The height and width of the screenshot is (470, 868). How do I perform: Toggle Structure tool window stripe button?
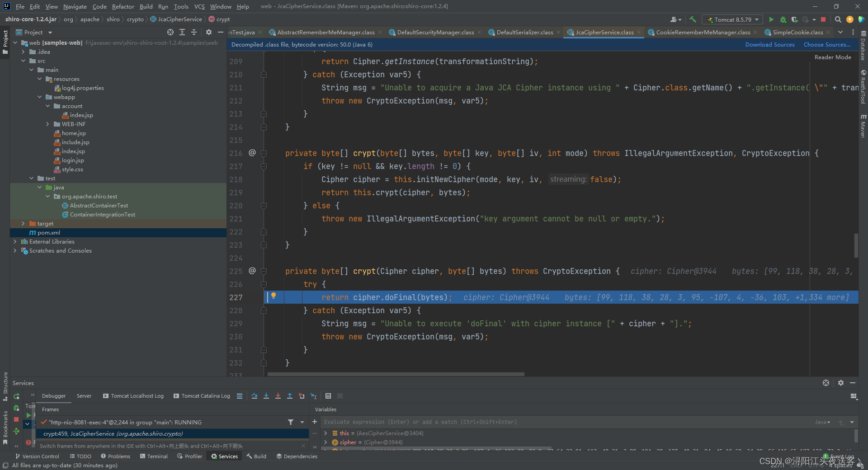[x=5, y=386]
